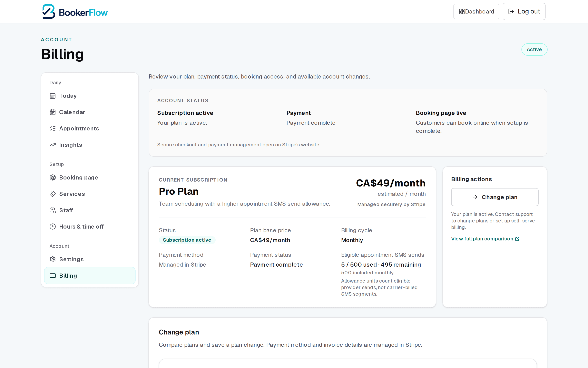Open Insights from the sidebar
Viewport: 588px width, 368px height.
[x=90, y=145]
